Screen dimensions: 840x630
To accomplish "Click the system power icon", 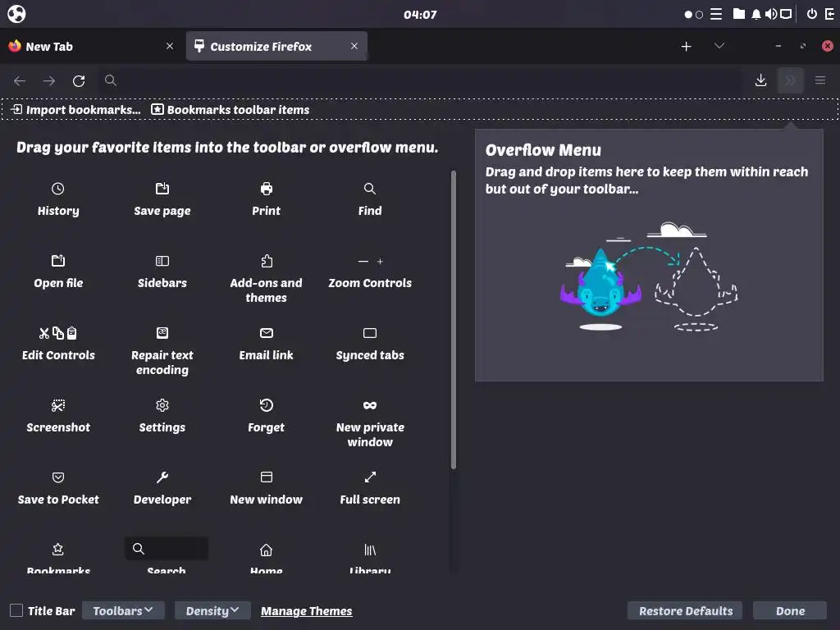I will point(812,14).
